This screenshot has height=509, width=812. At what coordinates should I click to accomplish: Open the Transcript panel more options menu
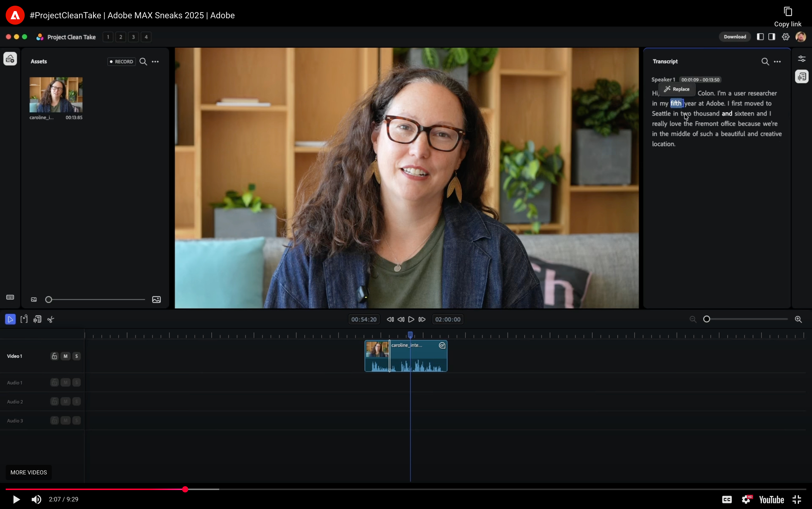coord(777,61)
